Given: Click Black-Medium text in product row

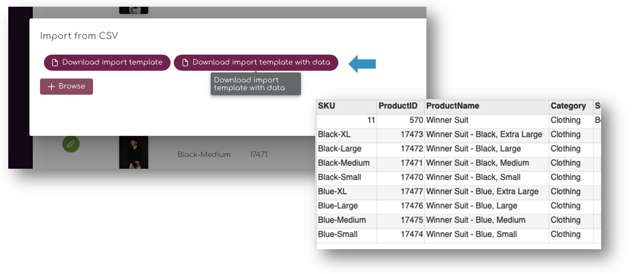Looking at the screenshot, I should pyautogui.click(x=204, y=154).
